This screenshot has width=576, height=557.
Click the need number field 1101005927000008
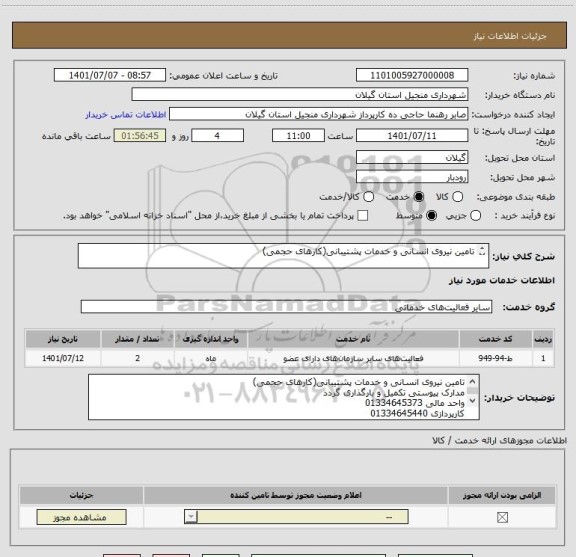click(x=412, y=75)
